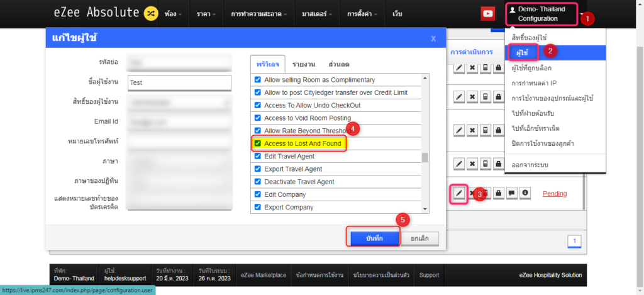This screenshot has height=295, width=644.
Task: Click the delete X icon in the topmost user row
Action: (473, 67)
